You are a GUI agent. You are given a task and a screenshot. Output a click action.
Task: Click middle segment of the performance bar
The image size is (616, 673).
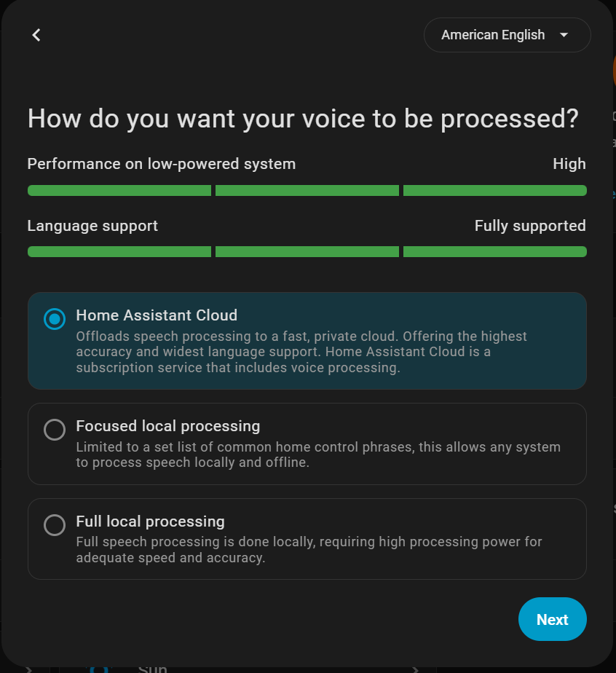[307, 191]
